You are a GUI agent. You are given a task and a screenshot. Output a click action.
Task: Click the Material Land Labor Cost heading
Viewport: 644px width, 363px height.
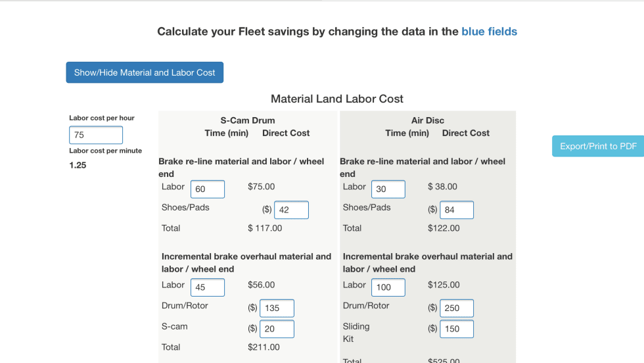click(337, 99)
